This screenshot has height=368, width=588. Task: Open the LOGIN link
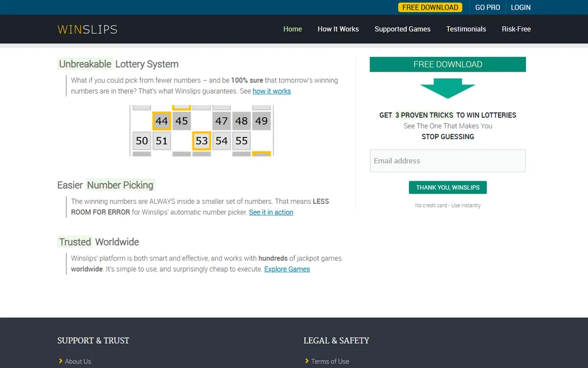[x=521, y=7]
